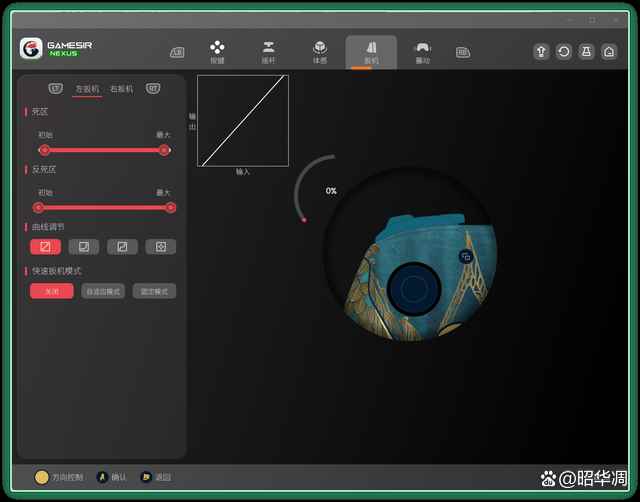Click the flask test icon in header
This screenshot has width=640, height=502.
586,52
